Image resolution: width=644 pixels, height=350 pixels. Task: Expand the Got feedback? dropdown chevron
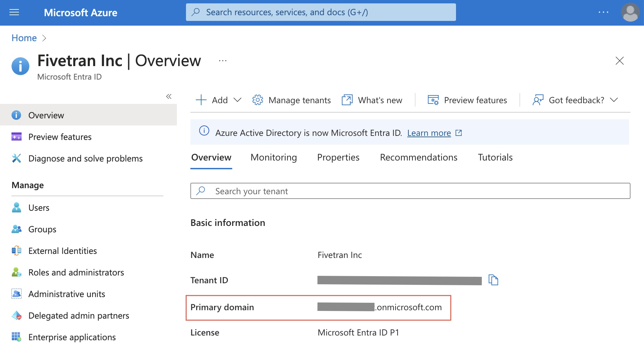pos(614,100)
